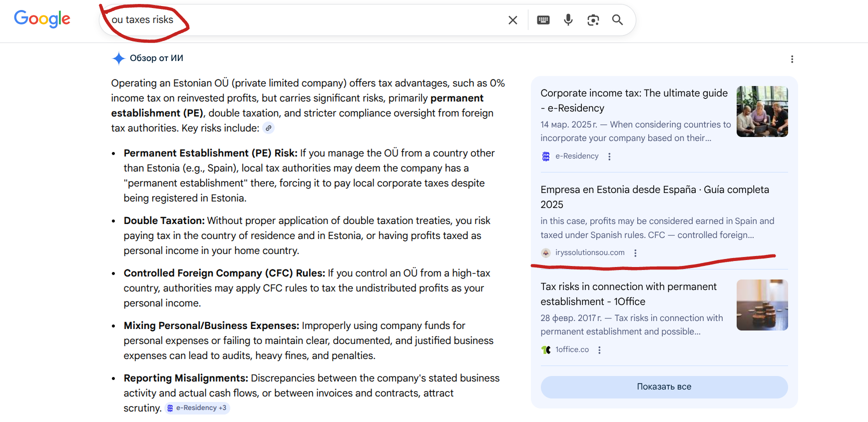
Task: Click the '1office.co' source label
Action: coord(572,349)
